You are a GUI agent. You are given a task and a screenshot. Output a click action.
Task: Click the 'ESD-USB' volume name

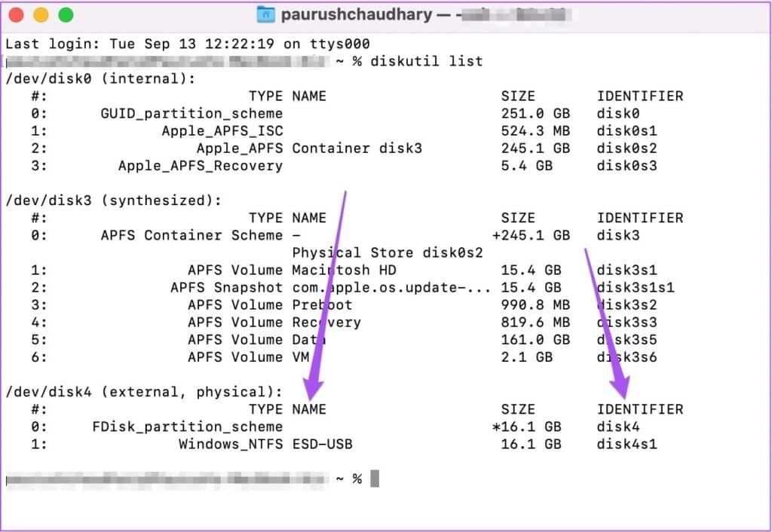[322, 444]
